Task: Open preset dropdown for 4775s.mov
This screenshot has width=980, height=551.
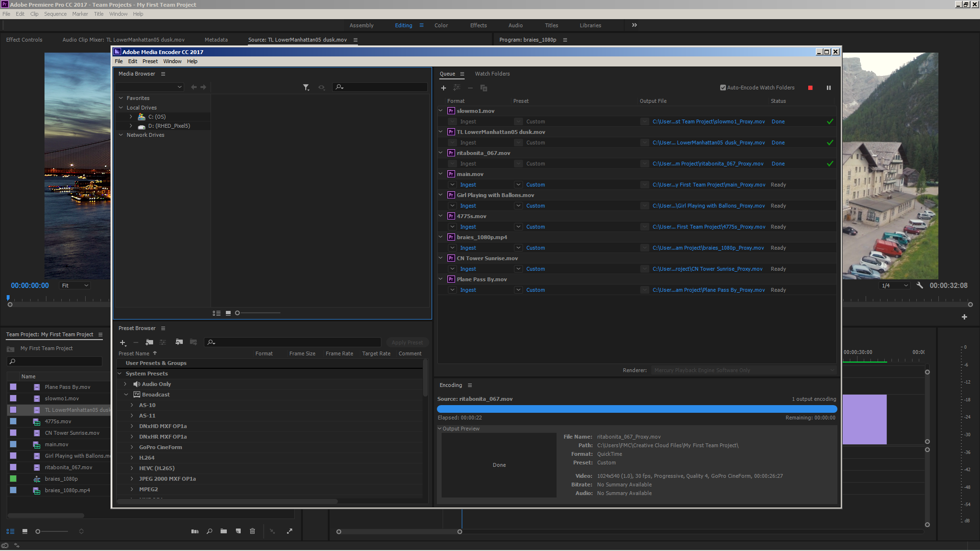Action: click(x=518, y=227)
